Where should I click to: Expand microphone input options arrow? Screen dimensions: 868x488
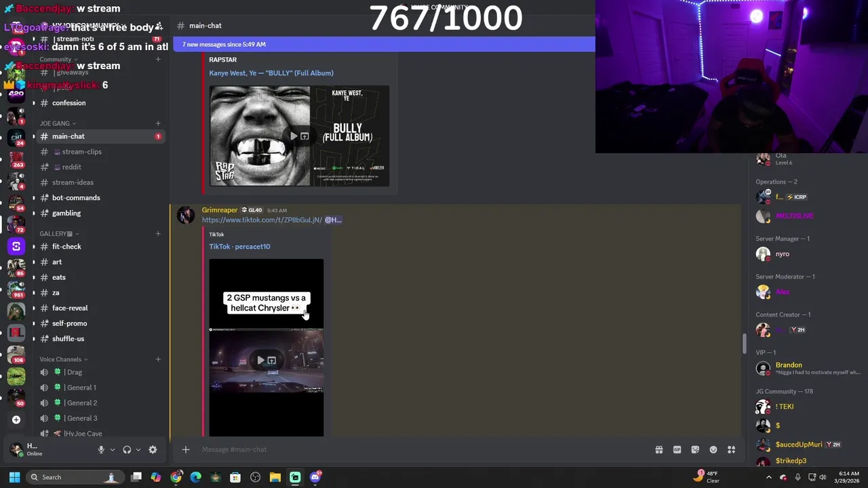pos(113,449)
